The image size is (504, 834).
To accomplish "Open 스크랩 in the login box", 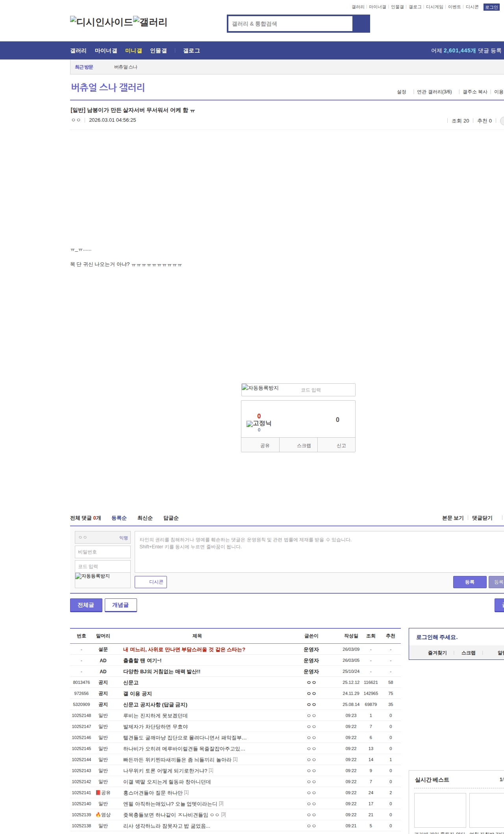I will (468, 653).
